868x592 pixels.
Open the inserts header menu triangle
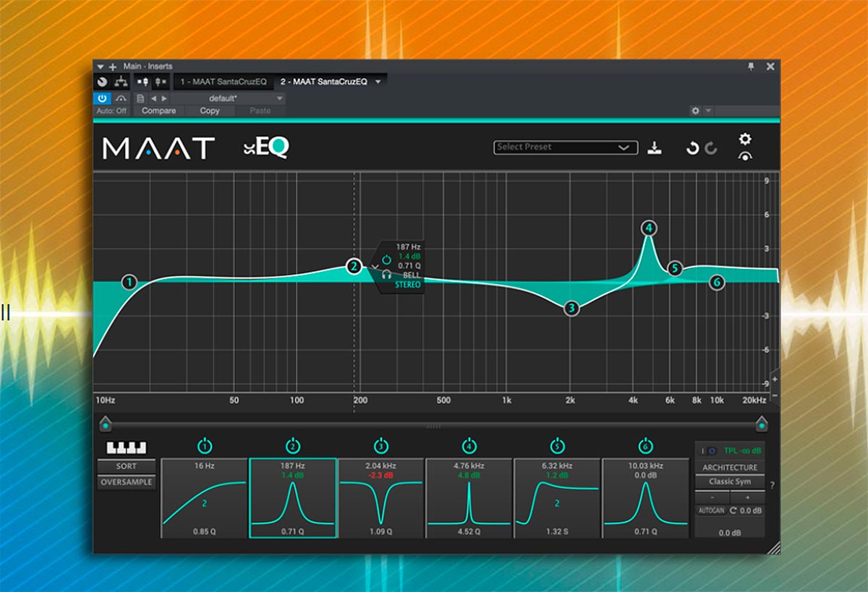(x=101, y=67)
